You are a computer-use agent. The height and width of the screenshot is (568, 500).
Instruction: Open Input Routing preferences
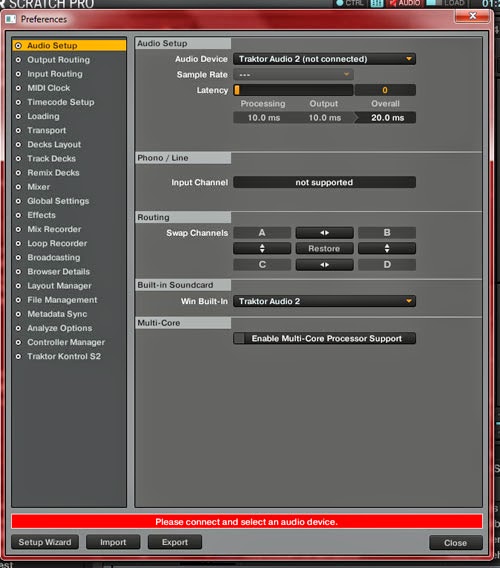pos(55,74)
